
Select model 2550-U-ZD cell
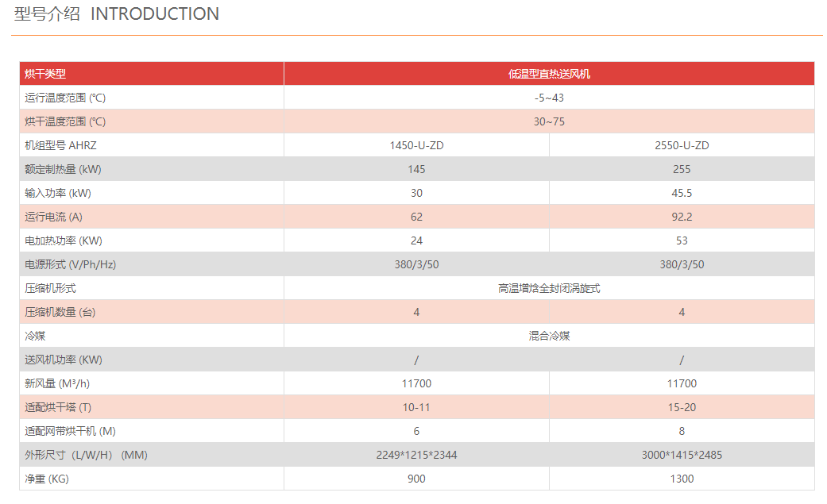[682, 145]
